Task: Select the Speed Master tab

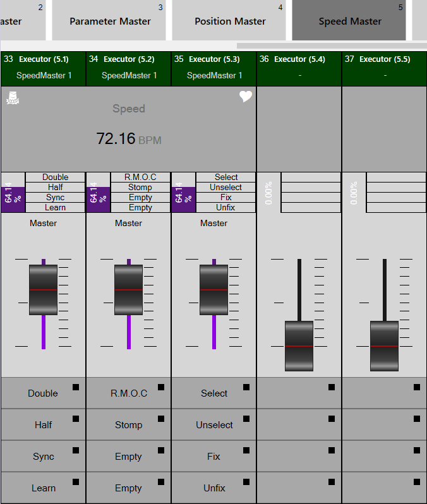Action: (x=349, y=21)
